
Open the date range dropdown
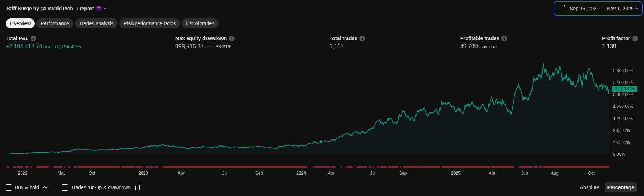point(598,9)
